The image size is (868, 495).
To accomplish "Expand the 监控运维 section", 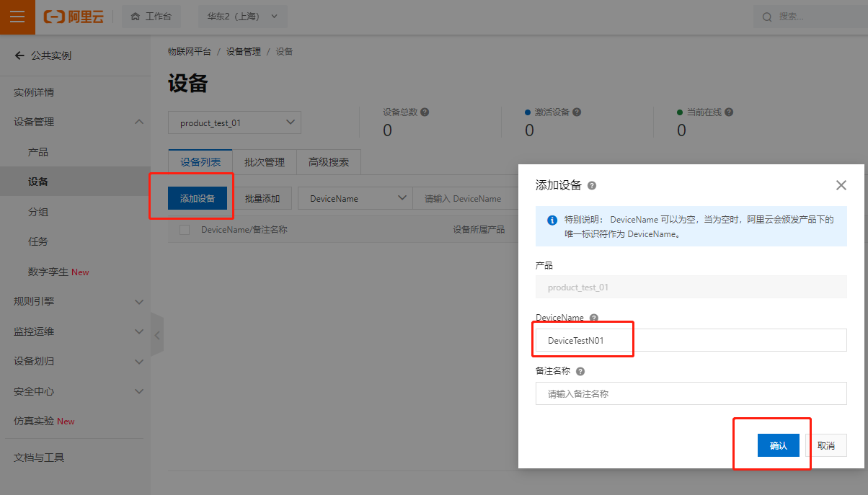I will (x=139, y=331).
